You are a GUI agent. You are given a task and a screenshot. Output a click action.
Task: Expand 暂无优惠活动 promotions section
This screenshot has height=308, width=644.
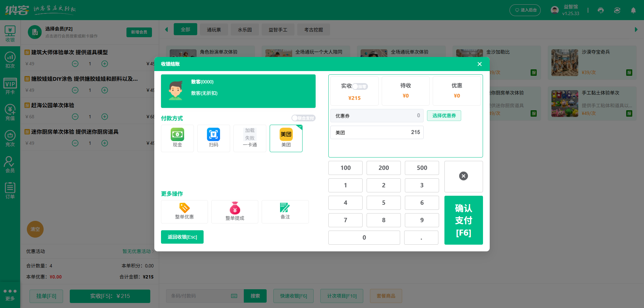point(136,251)
